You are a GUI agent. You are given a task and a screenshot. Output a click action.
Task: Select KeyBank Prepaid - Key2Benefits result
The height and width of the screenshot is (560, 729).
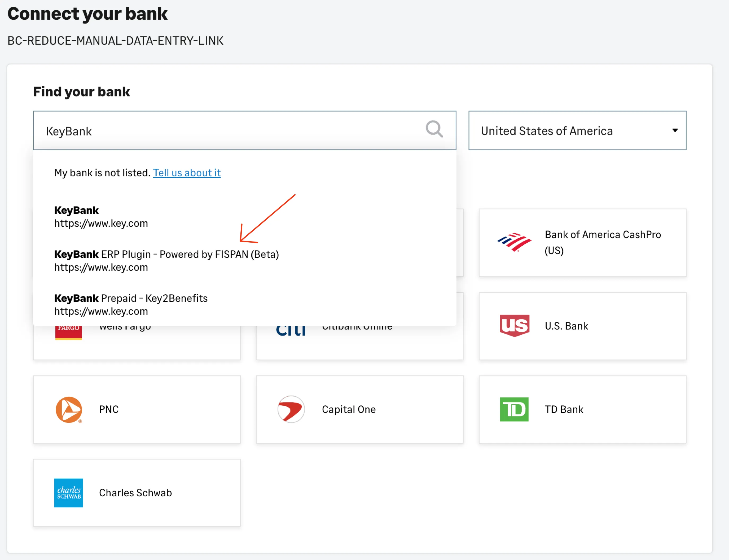245,305
